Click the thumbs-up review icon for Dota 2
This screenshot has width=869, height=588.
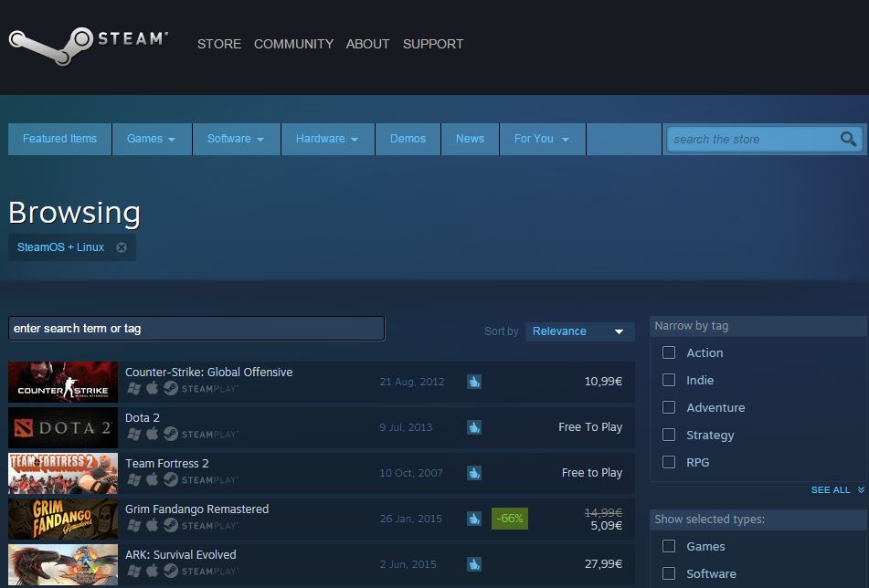473,427
